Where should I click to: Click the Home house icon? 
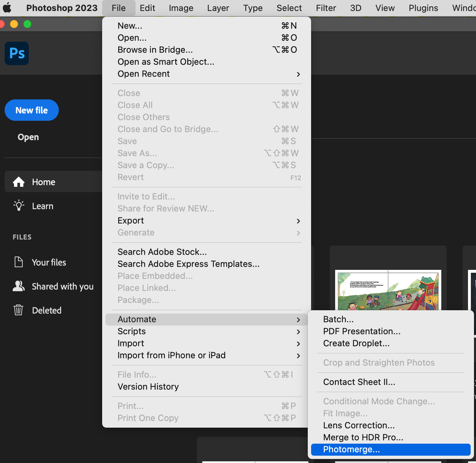tap(19, 182)
